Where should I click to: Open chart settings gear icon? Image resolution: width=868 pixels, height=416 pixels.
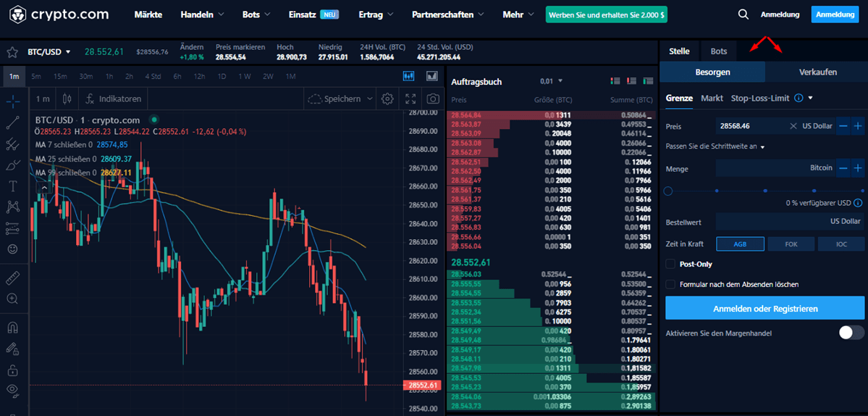(x=387, y=99)
